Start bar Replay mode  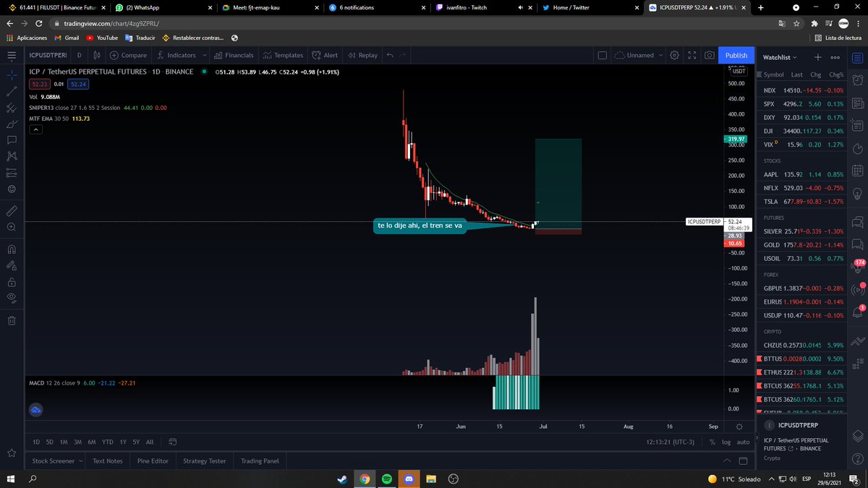pyautogui.click(x=362, y=55)
